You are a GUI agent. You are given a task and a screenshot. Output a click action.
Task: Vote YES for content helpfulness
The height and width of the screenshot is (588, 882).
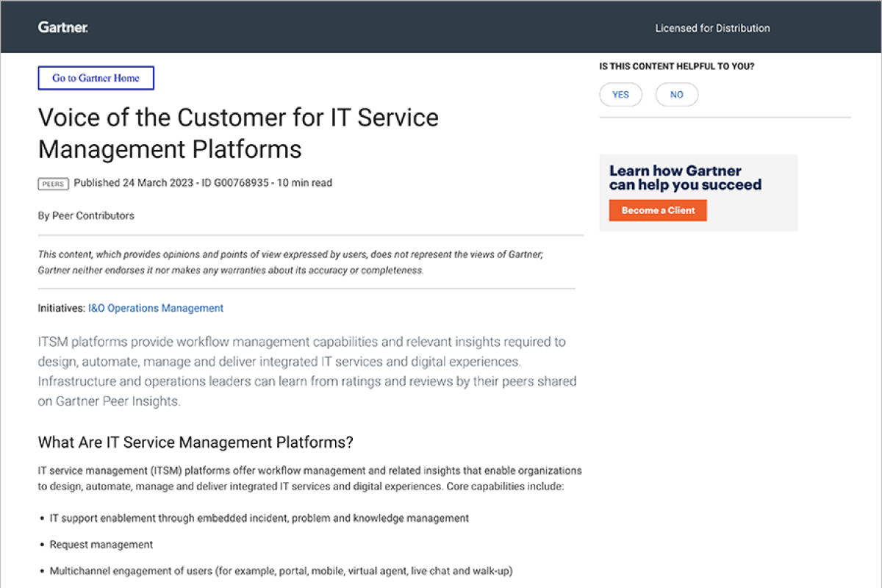(x=620, y=95)
